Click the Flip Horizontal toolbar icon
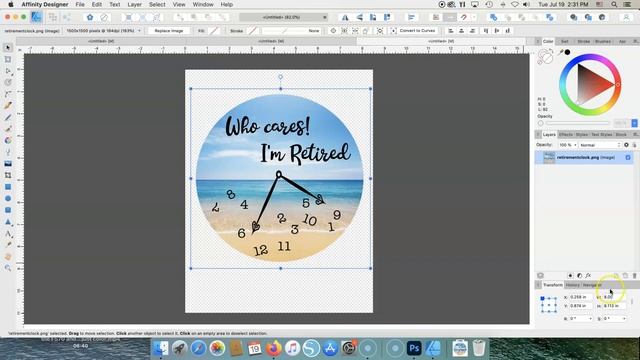Image resolution: width=640 pixels, height=360 pixels. point(345,17)
